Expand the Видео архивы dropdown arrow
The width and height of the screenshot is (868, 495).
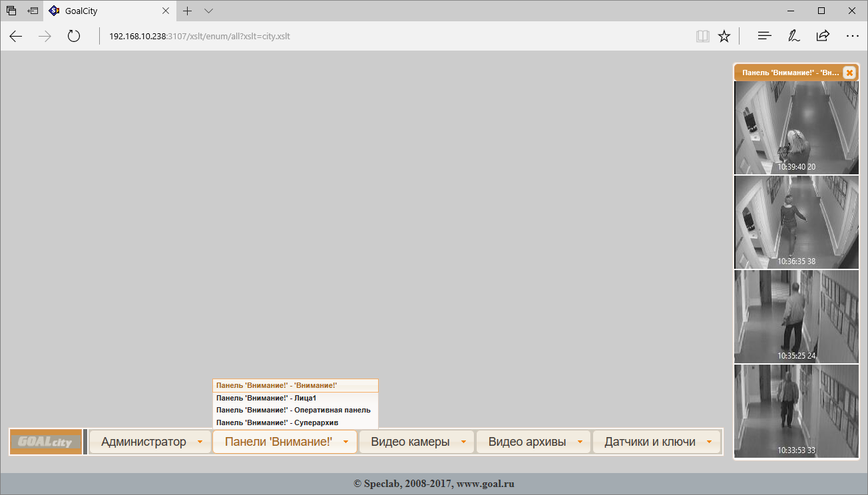[580, 442]
